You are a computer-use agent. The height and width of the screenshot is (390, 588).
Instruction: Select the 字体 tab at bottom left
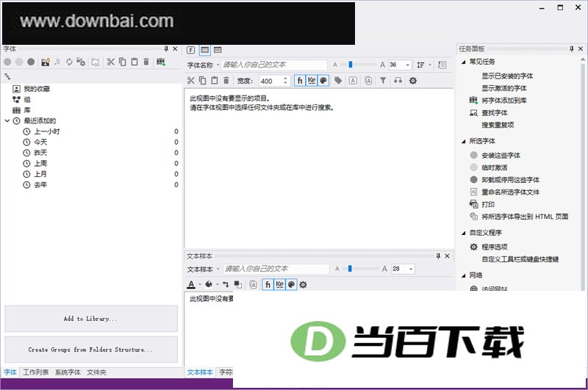tap(10, 372)
